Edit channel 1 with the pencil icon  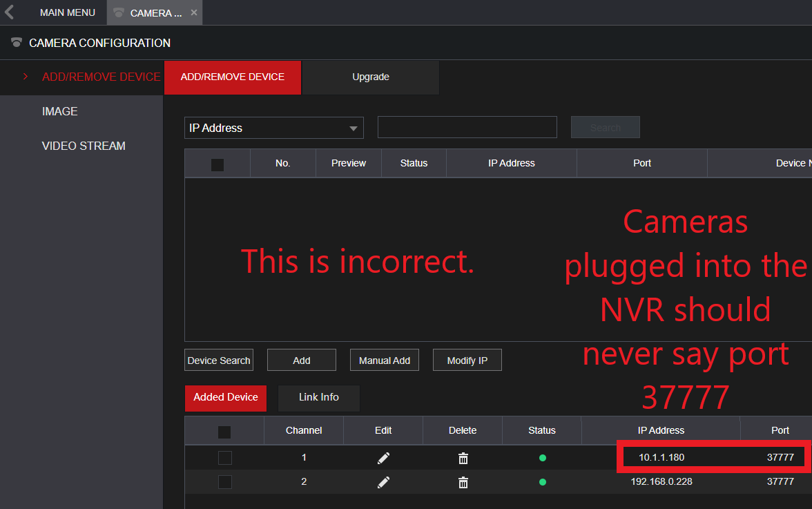tap(383, 458)
